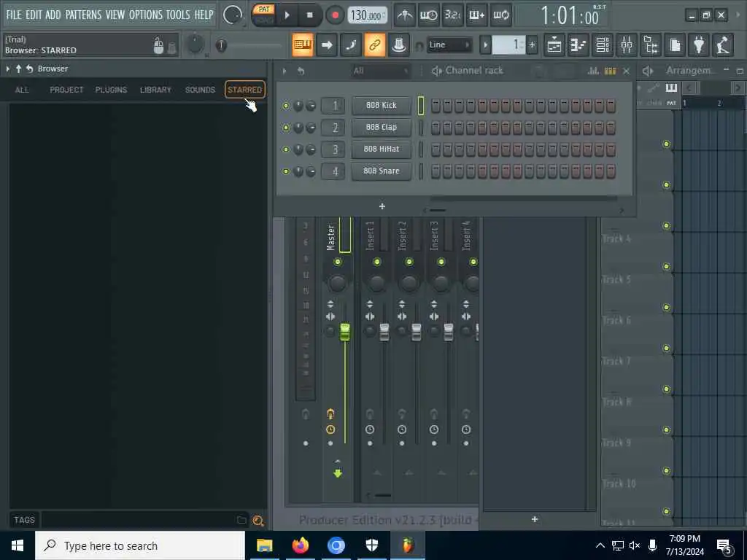Toggle the metronome icon in the toolbar
Viewport: 747px width, 560px height.
tap(405, 15)
